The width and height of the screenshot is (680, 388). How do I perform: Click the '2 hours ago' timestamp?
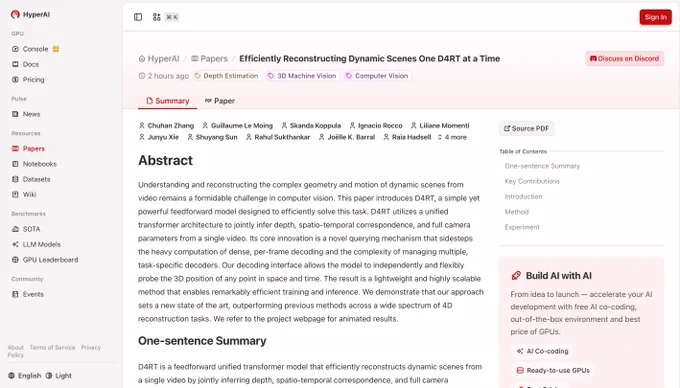[x=163, y=76]
